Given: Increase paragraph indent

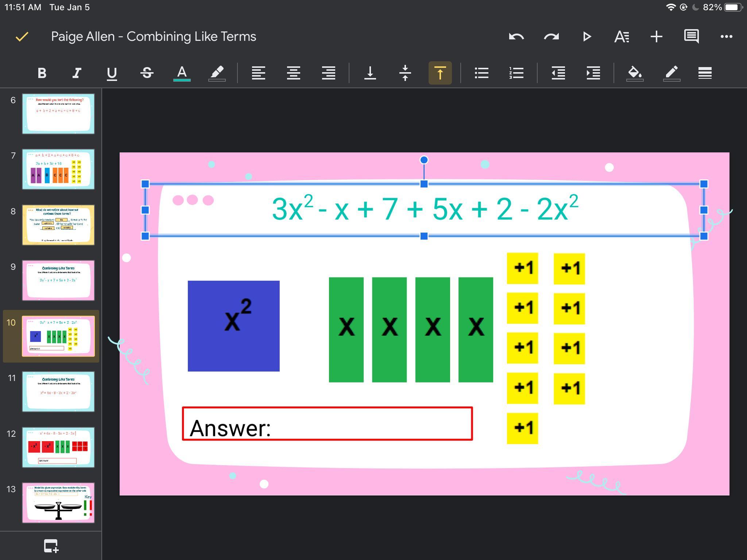Looking at the screenshot, I should pyautogui.click(x=593, y=73).
